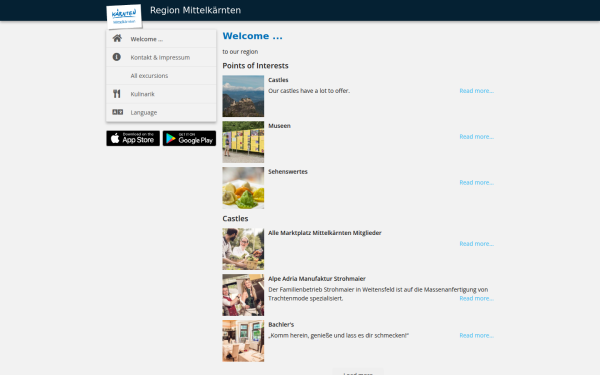Open the Kulinarik menu entry
The width and height of the screenshot is (600, 375).
coord(161,94)
